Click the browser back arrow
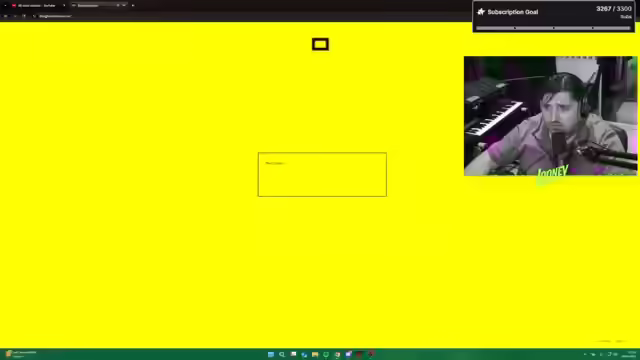This screenshot has width=640, height=360. point(6,16)
